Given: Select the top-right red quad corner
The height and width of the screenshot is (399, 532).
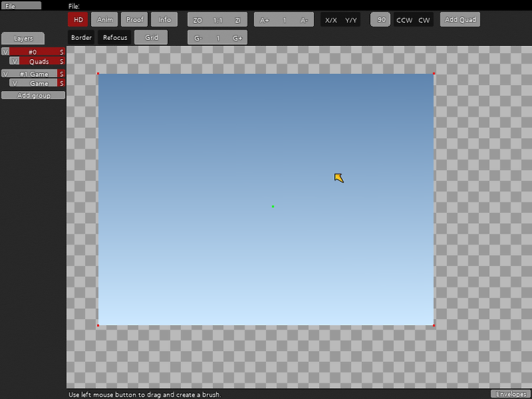Looking at the screenshot, I should (434, 74).
